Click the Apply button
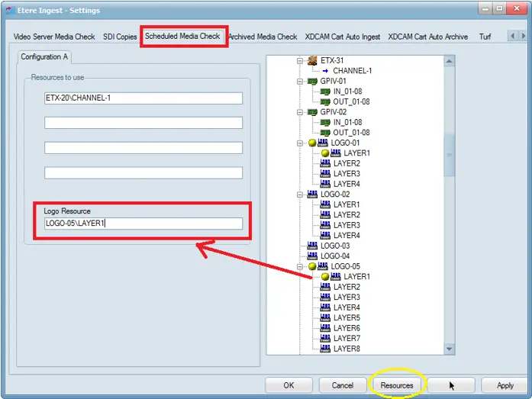 point(505,385)
